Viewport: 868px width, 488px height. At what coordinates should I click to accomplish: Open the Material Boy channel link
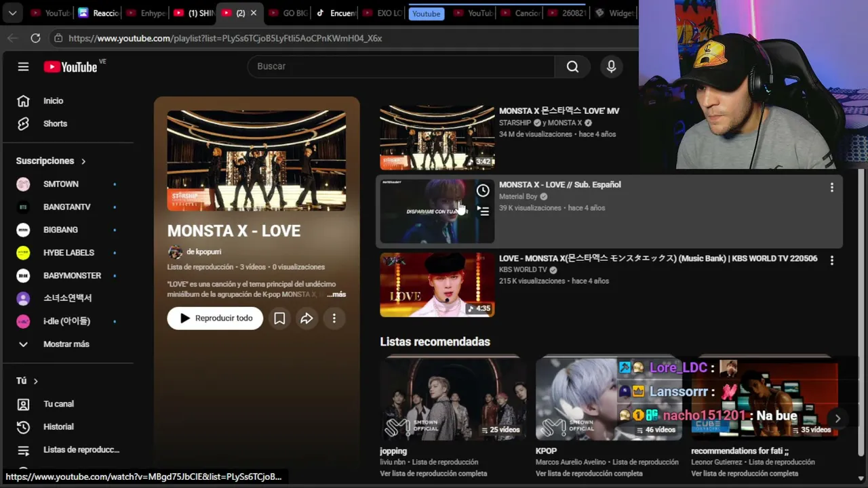click(518, 197)
